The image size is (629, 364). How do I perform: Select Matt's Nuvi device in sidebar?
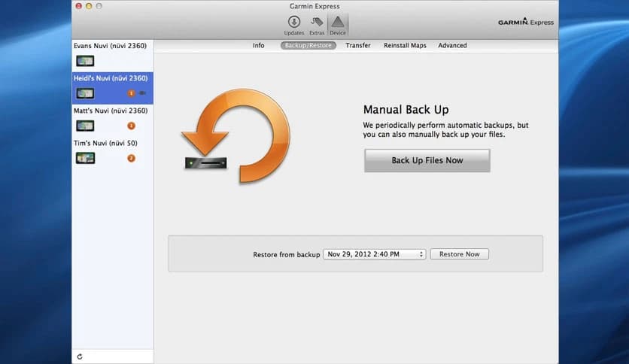[112, 120]
